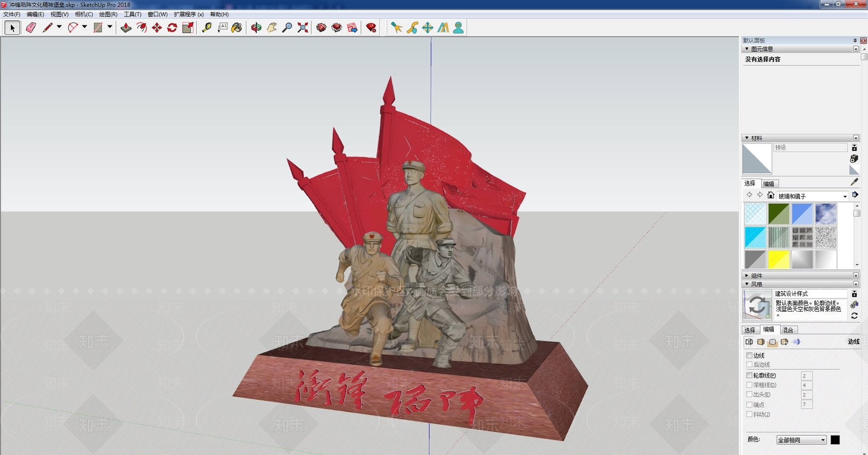Click the update style refresh icon
The height and width of the screenshot is (455, 868).
[854, 315]
